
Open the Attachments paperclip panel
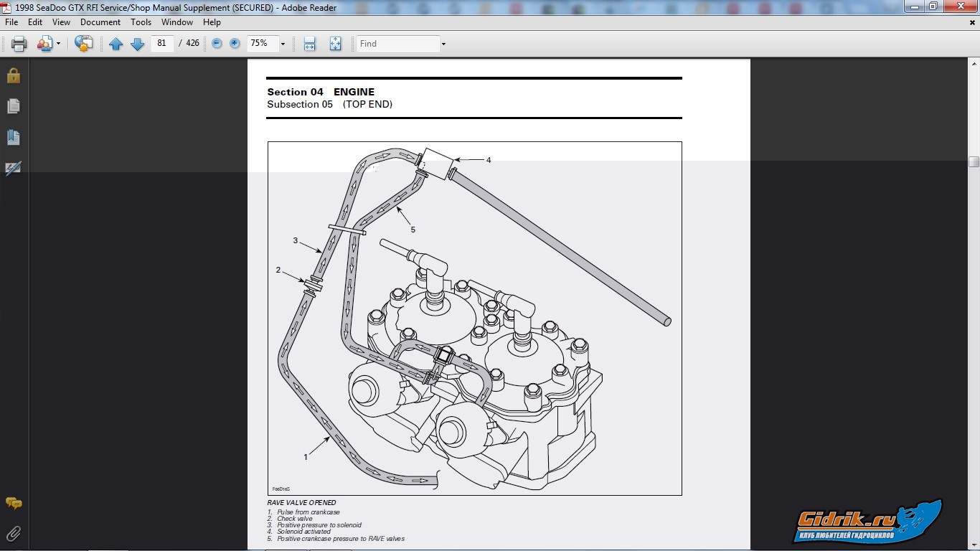click(14, 533)
